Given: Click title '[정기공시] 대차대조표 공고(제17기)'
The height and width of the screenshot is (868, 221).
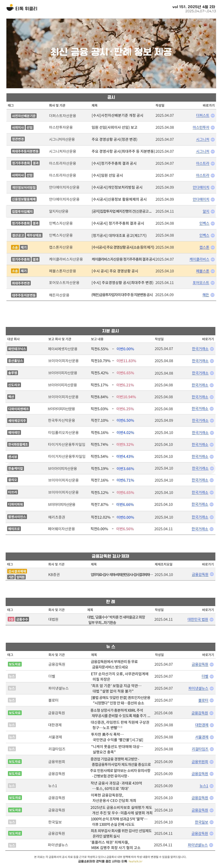Looking at the screenshot, I should click(x=119, y=236).
